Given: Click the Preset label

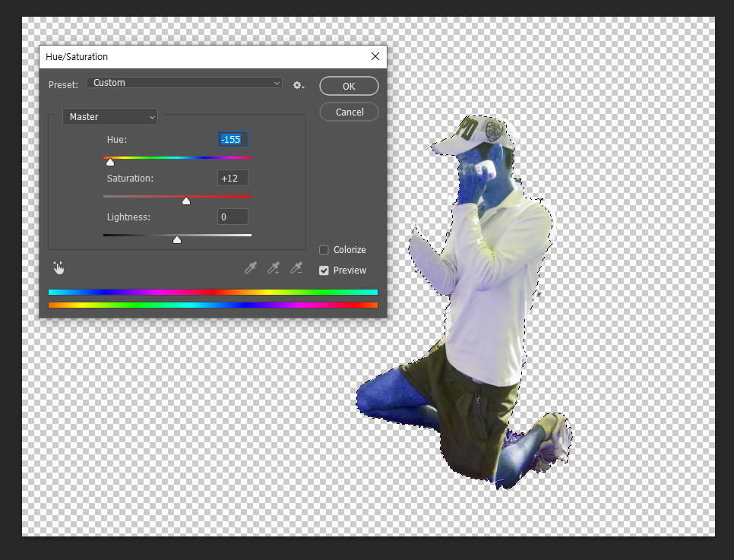Looking at the screenshot, I should click(x=63, y=85).
